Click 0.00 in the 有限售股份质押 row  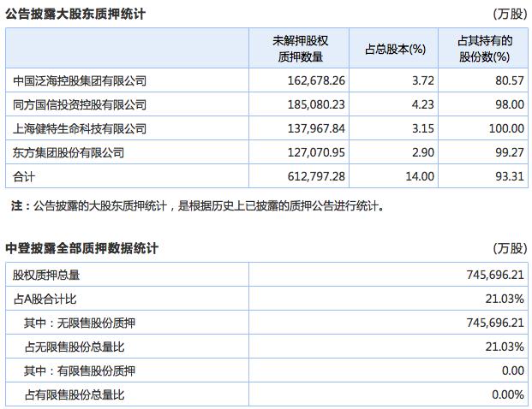point(513,371)
